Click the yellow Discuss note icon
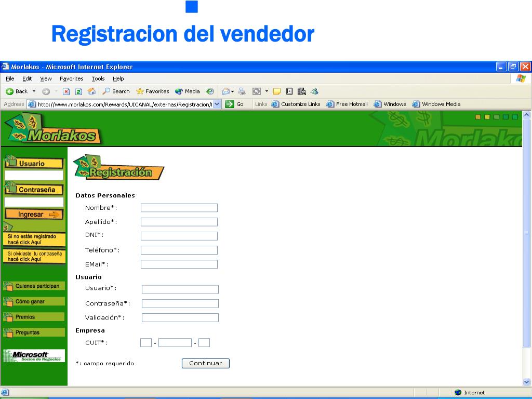 tap(277, 91)
